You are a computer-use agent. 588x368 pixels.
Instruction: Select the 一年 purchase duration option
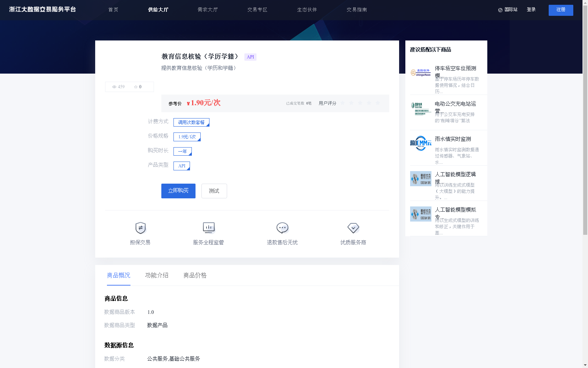tap(183, 151)
